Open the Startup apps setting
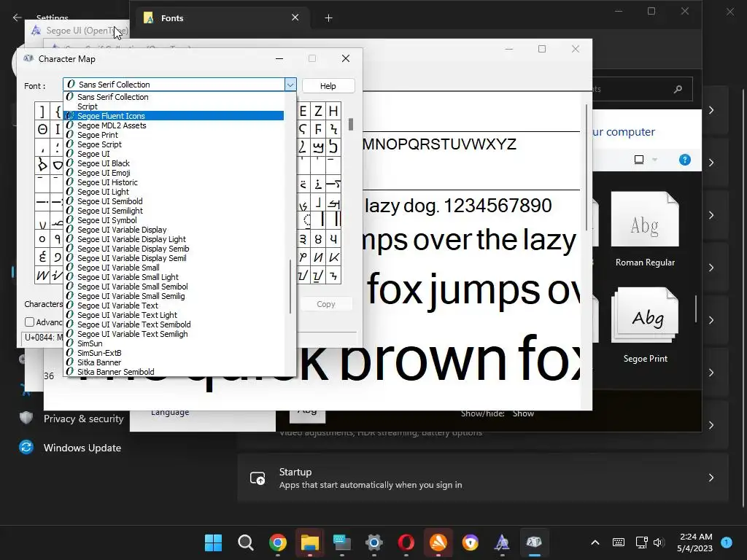The height and width of the screenshot is (560, 747). pos(483,478)
